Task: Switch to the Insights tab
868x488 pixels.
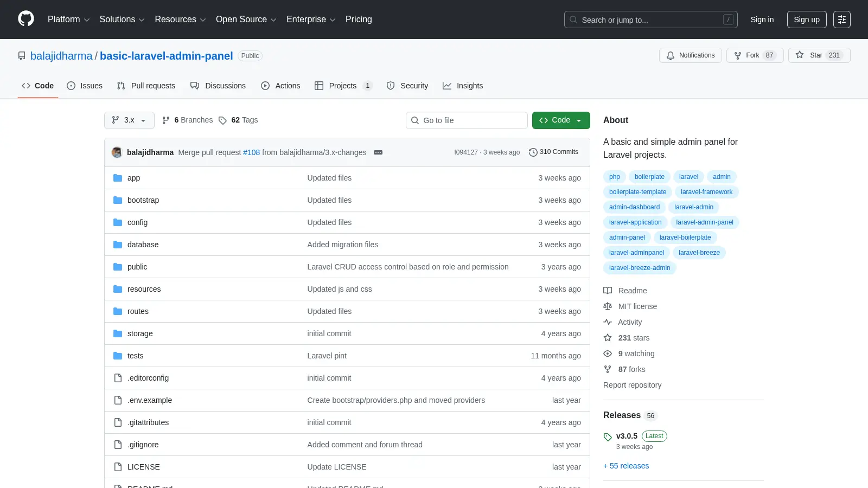Action: 463,86
